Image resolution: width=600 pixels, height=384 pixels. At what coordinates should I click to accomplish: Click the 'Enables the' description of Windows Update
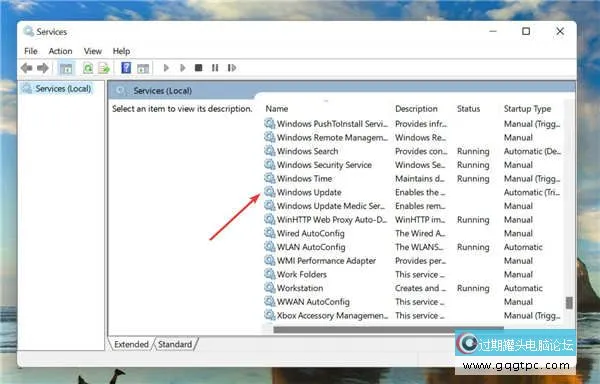(x=420, y=192)
